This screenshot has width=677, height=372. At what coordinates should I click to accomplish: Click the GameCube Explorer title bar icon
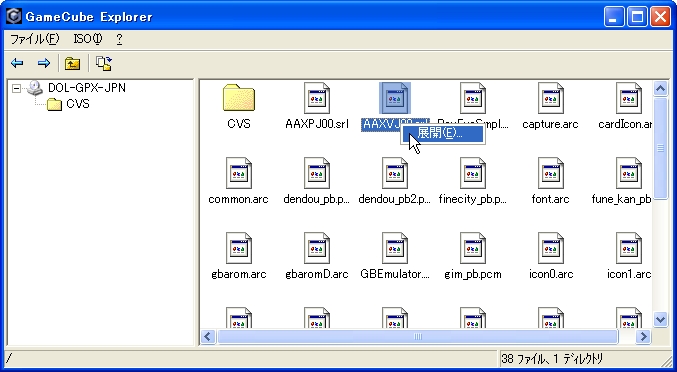click(x=14, y=16)
